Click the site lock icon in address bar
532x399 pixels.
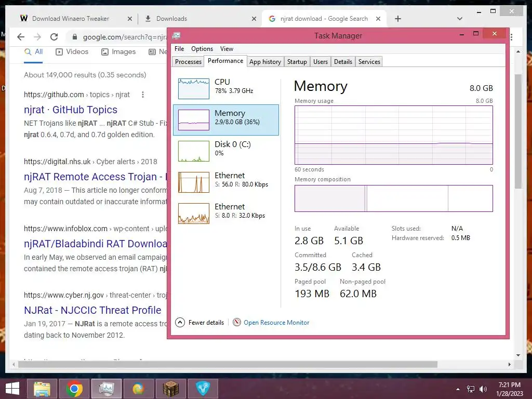click(75, 37)
